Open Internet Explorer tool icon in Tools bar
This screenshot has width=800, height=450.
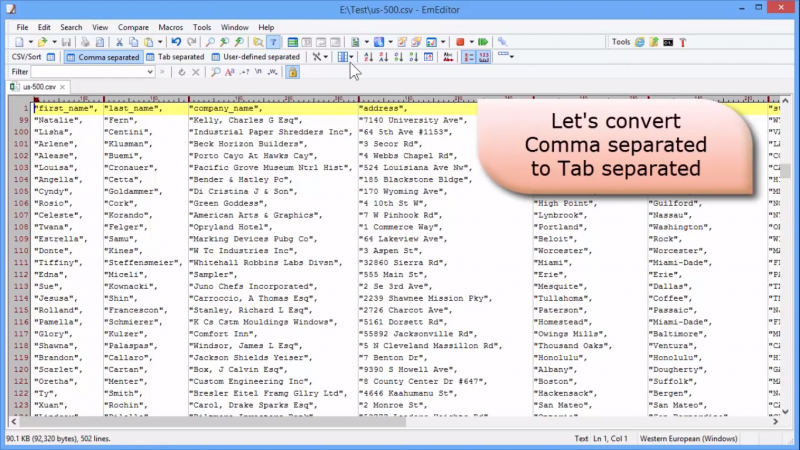point(640,42)
